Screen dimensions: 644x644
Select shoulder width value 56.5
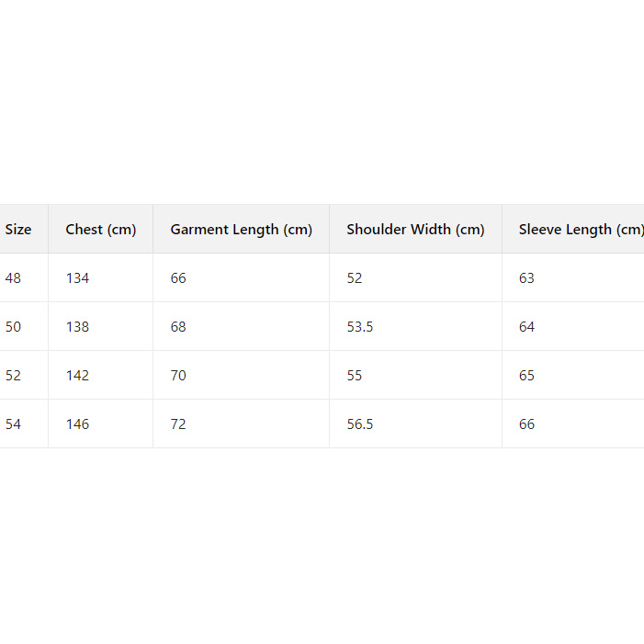coord(360,424)
